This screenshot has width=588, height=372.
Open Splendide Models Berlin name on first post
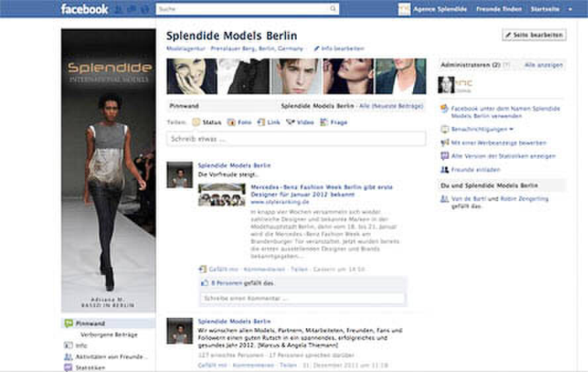point(234,165)
